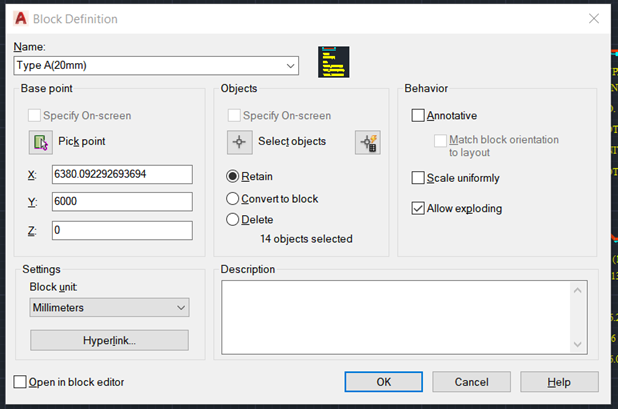Enable the Annotative checkbox
The width and height of the screenshot is (618, 409).
point(418,115)
